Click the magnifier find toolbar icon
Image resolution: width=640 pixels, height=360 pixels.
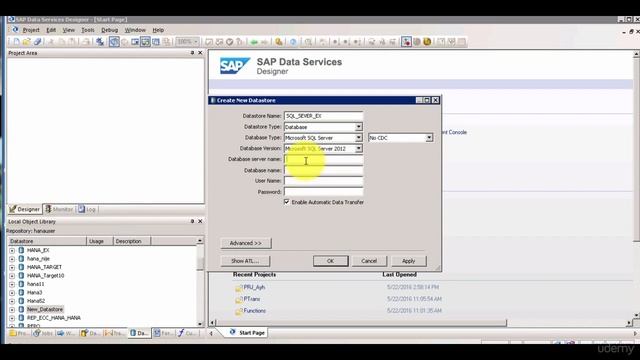point(308,42)
